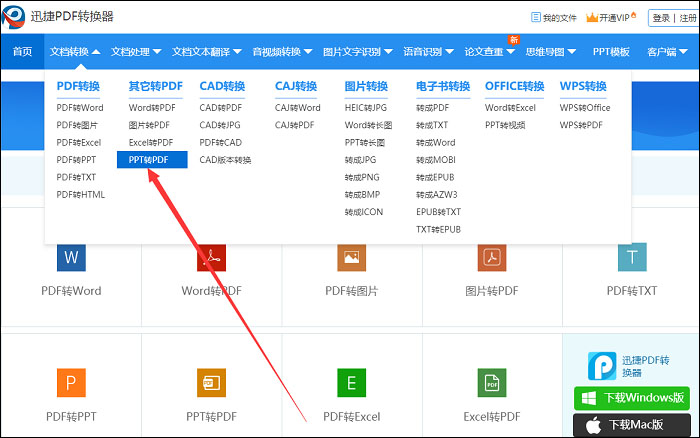Choose CAD转JPG menu entry
Viewport: 700px width, 438px height.
tap(220, 125)
